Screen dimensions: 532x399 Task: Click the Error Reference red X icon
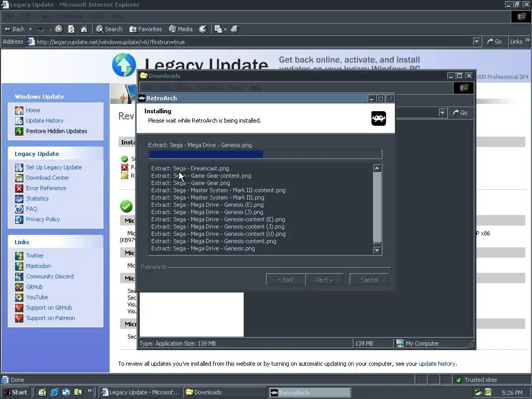19,188
